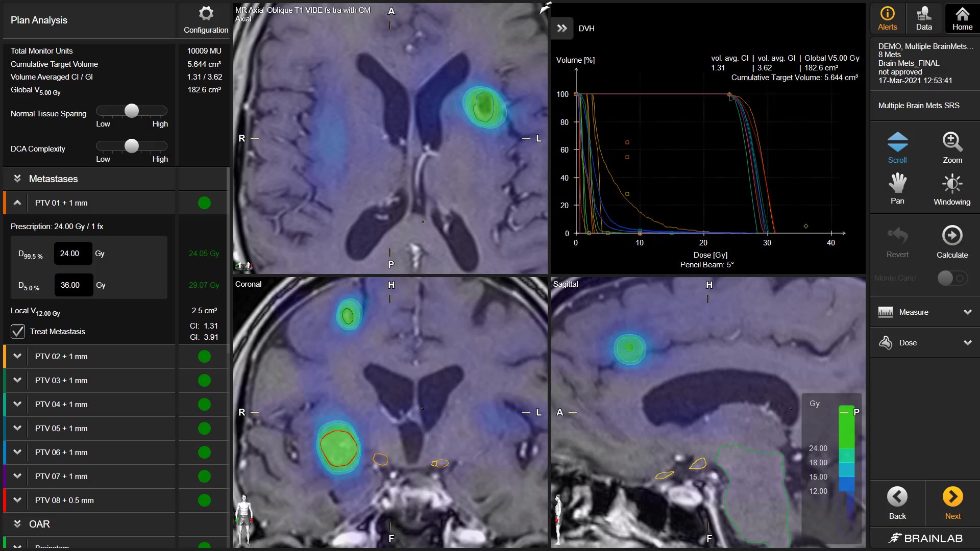Edit the D5.0% 36.00 Gy field
The height and width of the screenshot is (551, 980).
click(x=73, y=285)
